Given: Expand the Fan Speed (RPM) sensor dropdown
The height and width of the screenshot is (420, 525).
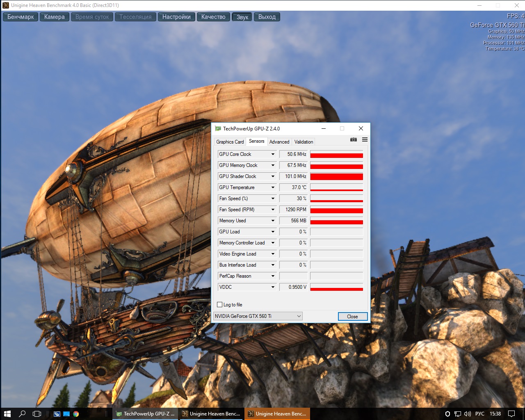Looking at the screenshot, I should [273, 210].
